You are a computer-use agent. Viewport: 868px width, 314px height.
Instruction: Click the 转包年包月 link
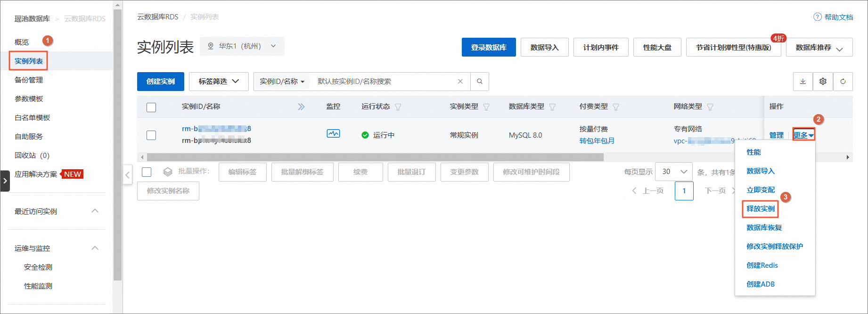tap(597, 141)
